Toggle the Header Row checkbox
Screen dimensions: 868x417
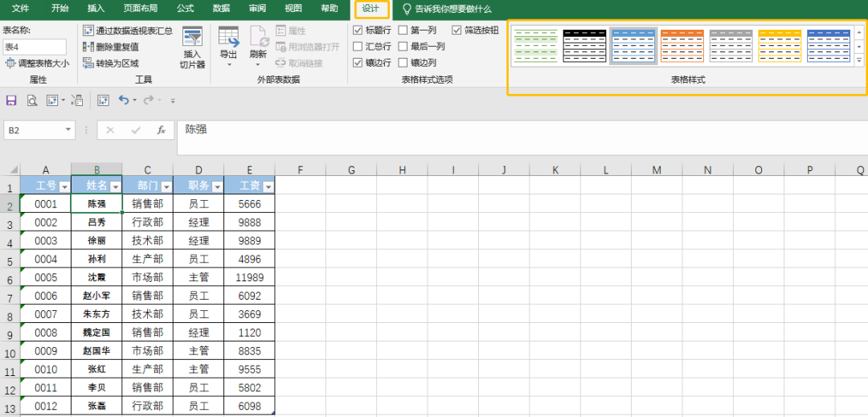pyautogui.click(x=358, y=31)
